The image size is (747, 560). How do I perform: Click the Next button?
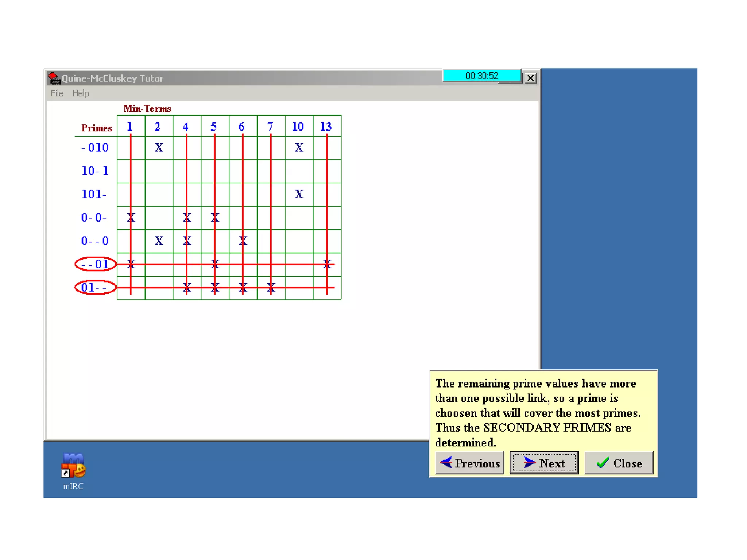[544, 463]
